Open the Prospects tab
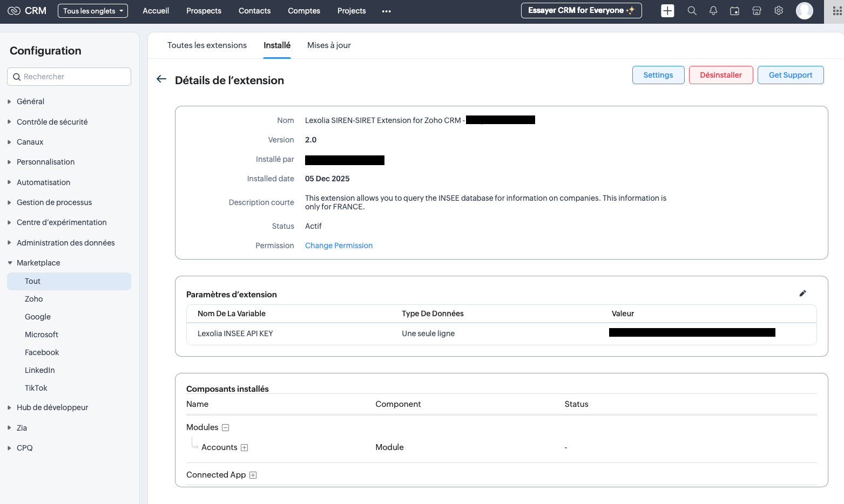Image resolution: width=844 pixels, height=504 pixels. coord(204,11)
